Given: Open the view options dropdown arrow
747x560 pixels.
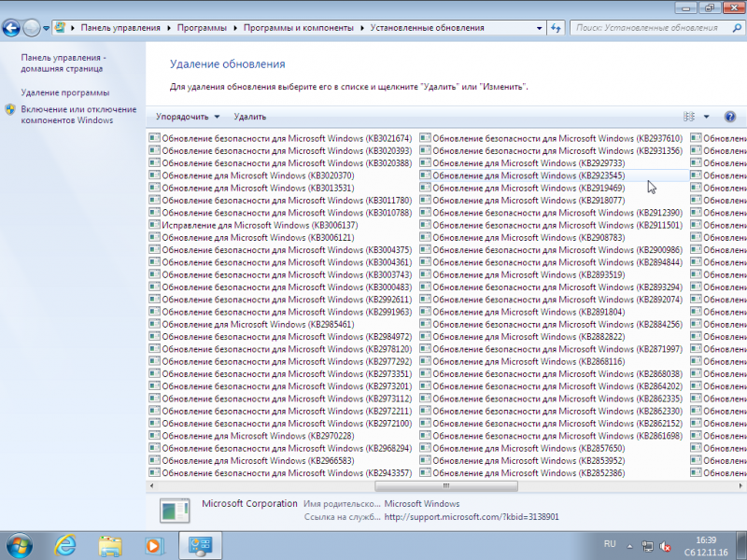Looking at the screenshot, I should (x=707, y=117).
